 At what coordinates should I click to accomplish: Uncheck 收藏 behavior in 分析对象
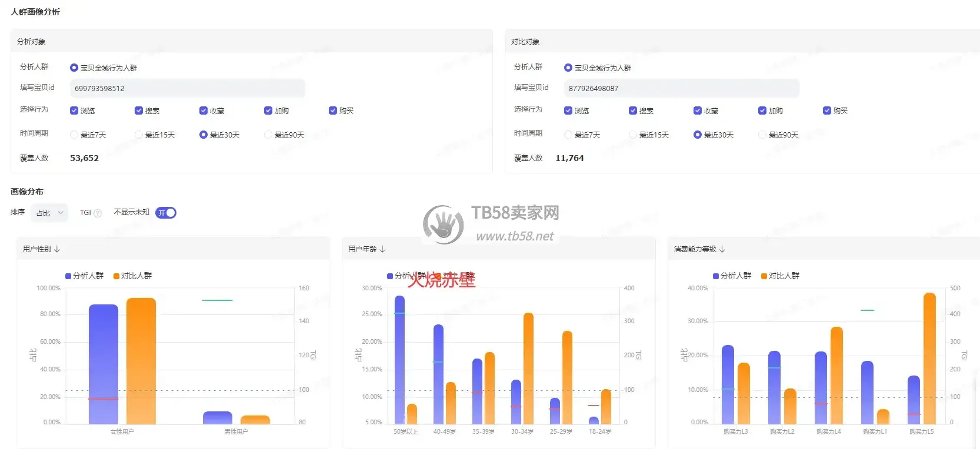(x=204, y=110)
